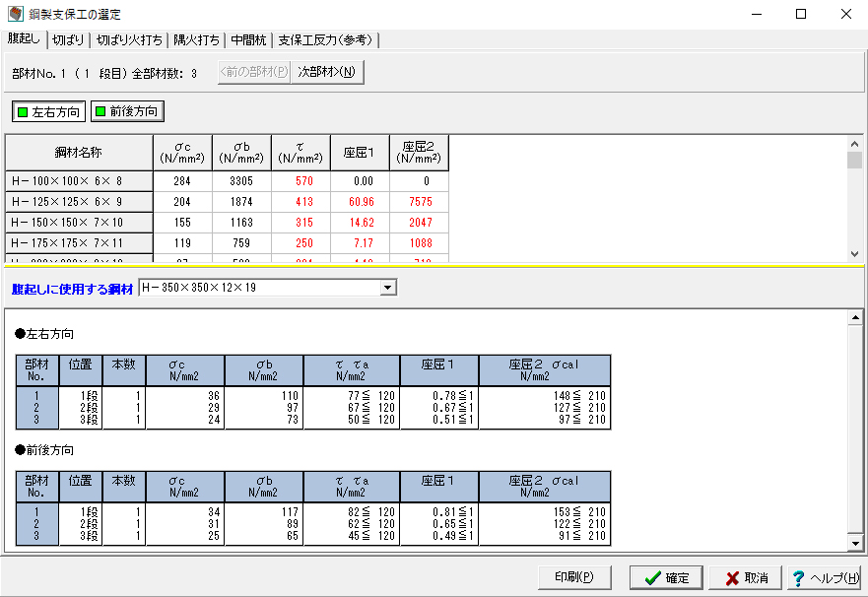The width and height of the screenshot is (868, 597).
Task: Confirm with the 確定 button
Action: point(666,578)
